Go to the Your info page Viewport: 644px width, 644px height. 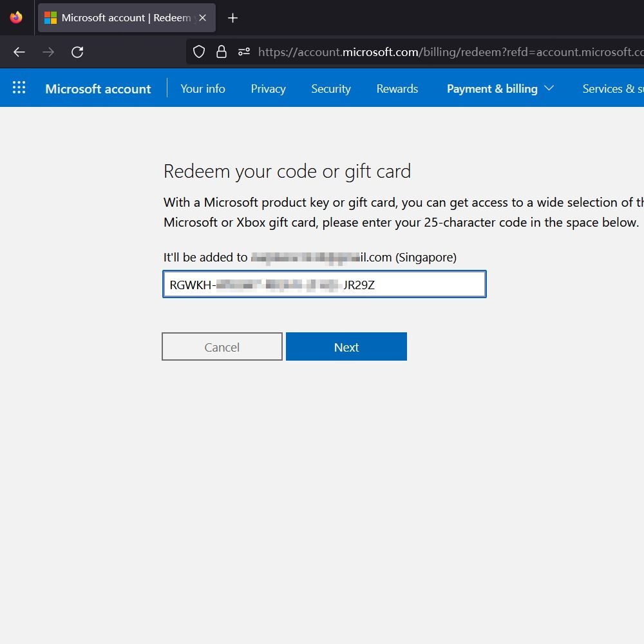(203, 89)
